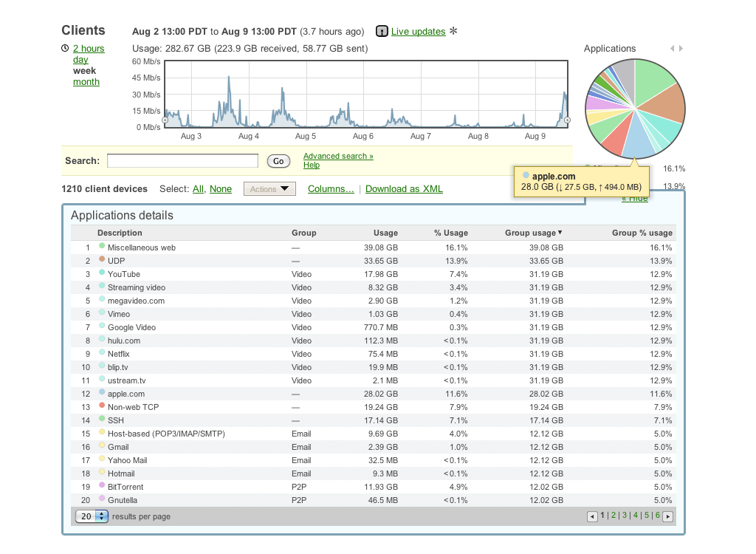Go to results page 3
Viewport: 756px width, 554px height.
[x=625, y=516]
